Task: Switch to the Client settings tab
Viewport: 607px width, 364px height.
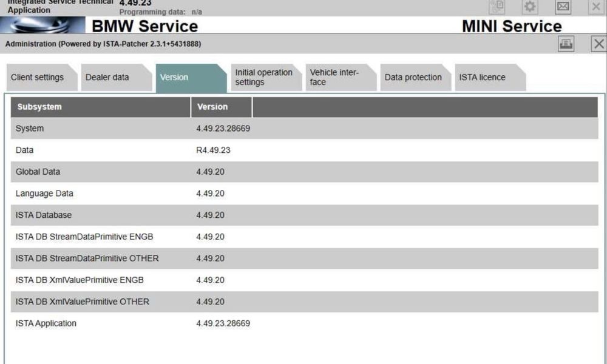Action: [x=42, y=78]
